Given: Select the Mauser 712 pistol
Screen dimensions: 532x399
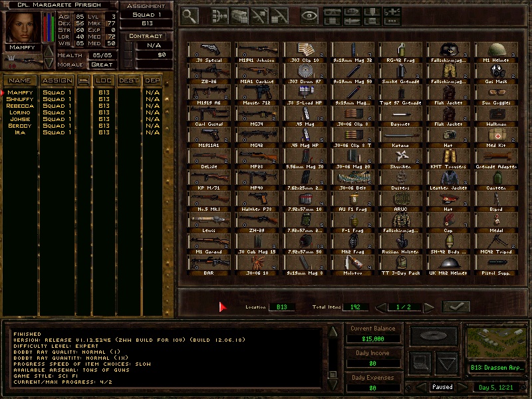Looking at the screenshot, I should coord(257,95).
